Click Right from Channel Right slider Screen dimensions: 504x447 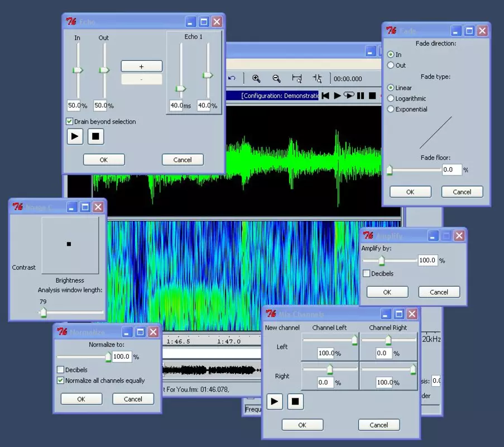(413, 369)
